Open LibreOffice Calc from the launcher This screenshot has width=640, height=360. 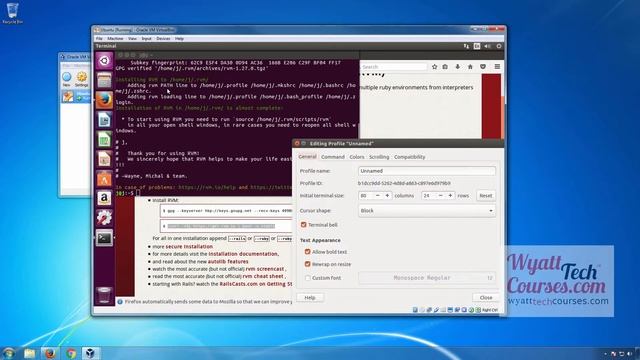[x=104, y=139]
